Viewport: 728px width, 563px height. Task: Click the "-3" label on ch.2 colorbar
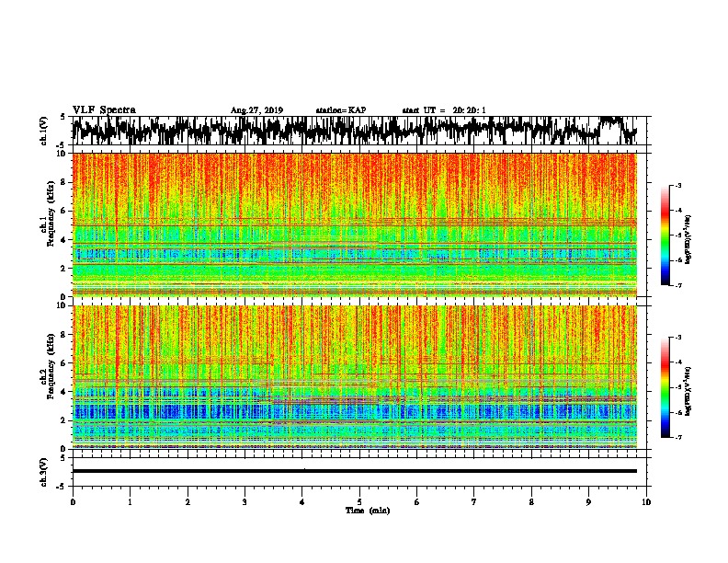[x=677, y=338]
